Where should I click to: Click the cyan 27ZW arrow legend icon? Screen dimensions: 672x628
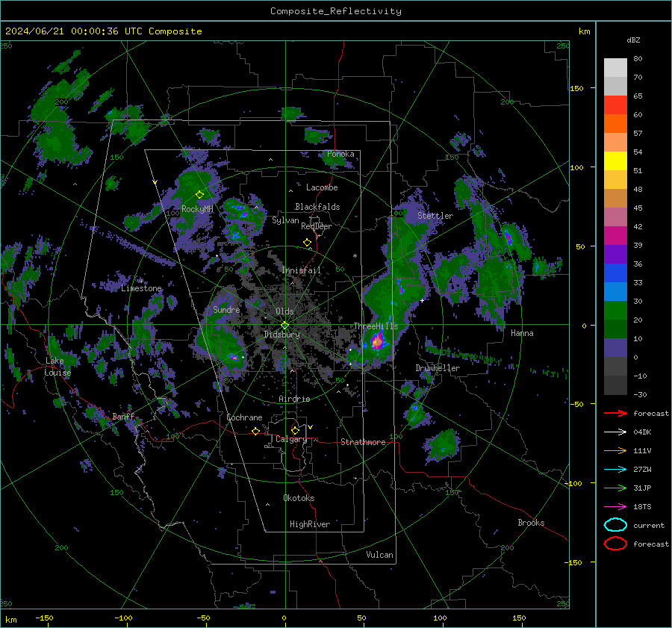(x=615, y=470)
